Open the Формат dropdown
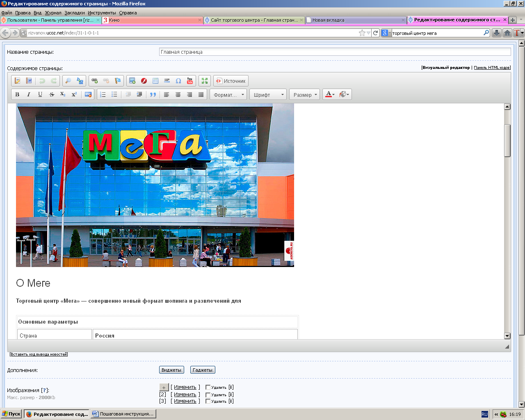This screenshot has width=525, height=420. pyautogui.click(x=228, y=95)
